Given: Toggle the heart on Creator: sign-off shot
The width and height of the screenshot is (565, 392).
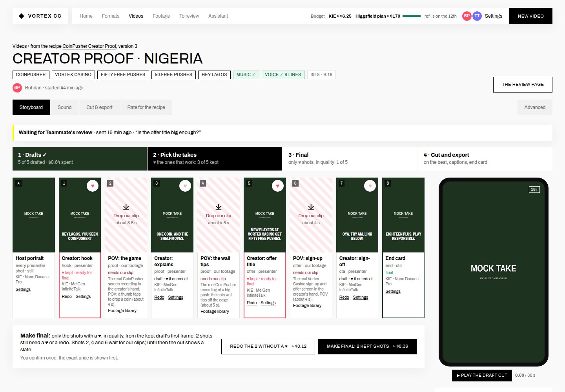Looking at the screenshot, I should (x=370, y=186).
